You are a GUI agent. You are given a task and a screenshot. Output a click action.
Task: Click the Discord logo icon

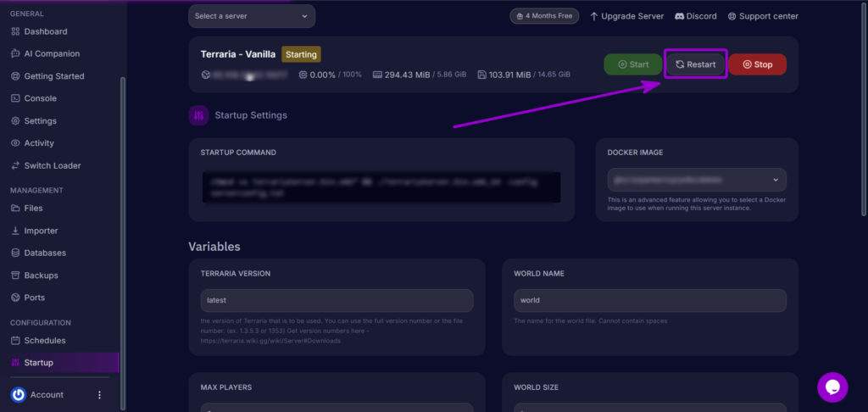(x=679, y=16)
